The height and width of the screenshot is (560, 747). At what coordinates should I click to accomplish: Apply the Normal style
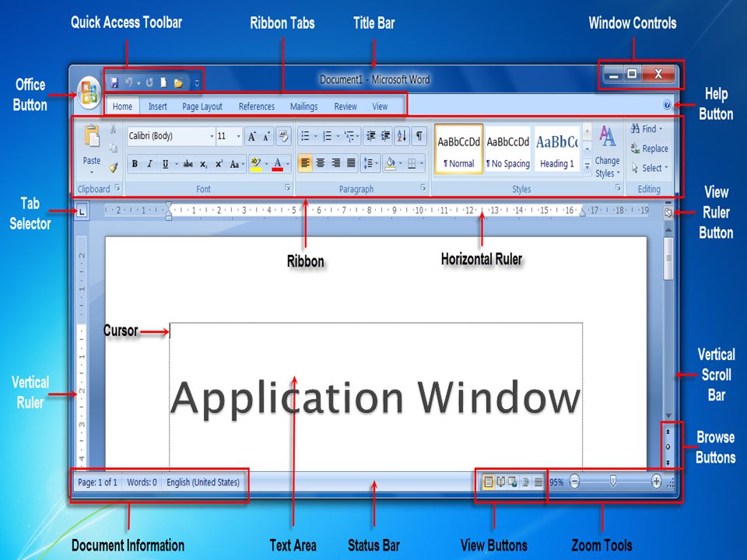(459, 149)
